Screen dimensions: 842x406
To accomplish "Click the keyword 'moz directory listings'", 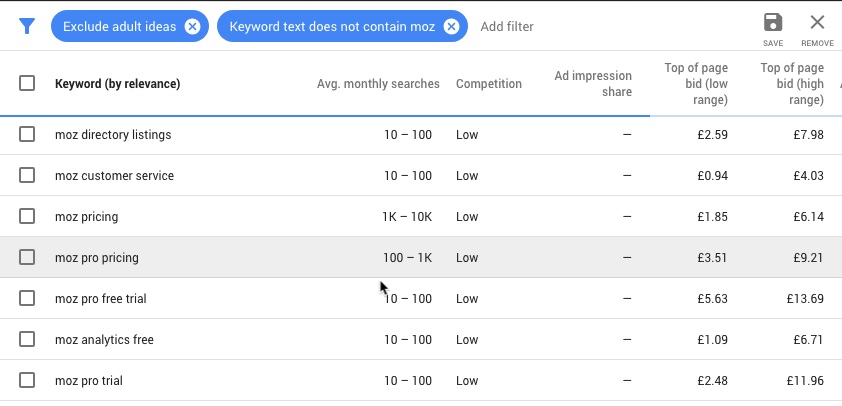I will 113,135.
